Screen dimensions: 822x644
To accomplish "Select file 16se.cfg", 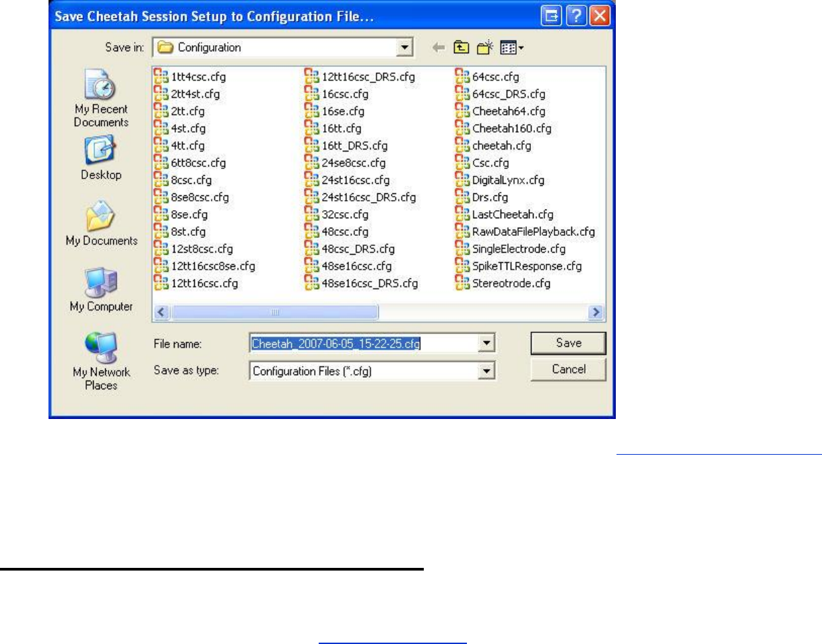I will (x=335, y=111).
